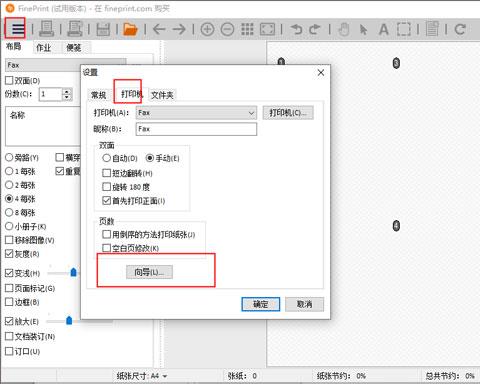This screenshot has width=480, height=384.
Task: Cancel with the 取消 button
Action: pos(304,304)
